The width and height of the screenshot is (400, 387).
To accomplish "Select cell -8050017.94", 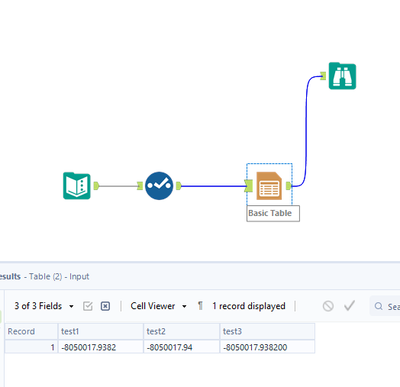I will (182, 347).
